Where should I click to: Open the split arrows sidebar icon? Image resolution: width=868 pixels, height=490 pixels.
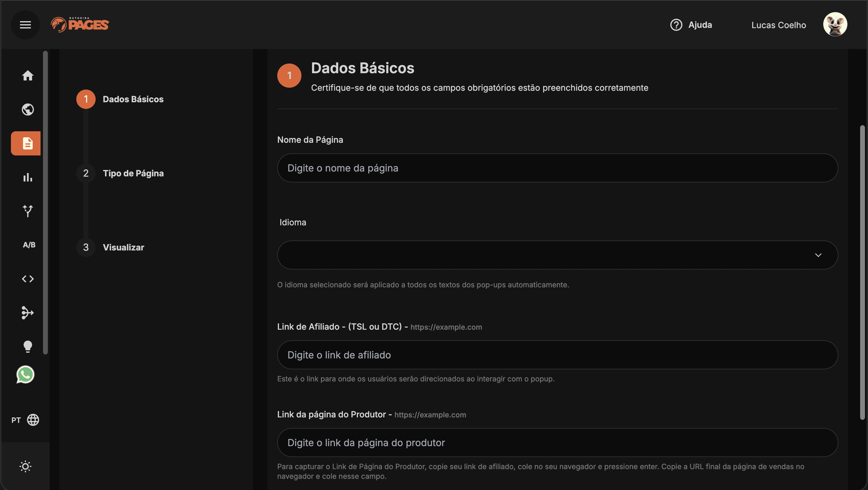tap(28, 211)
